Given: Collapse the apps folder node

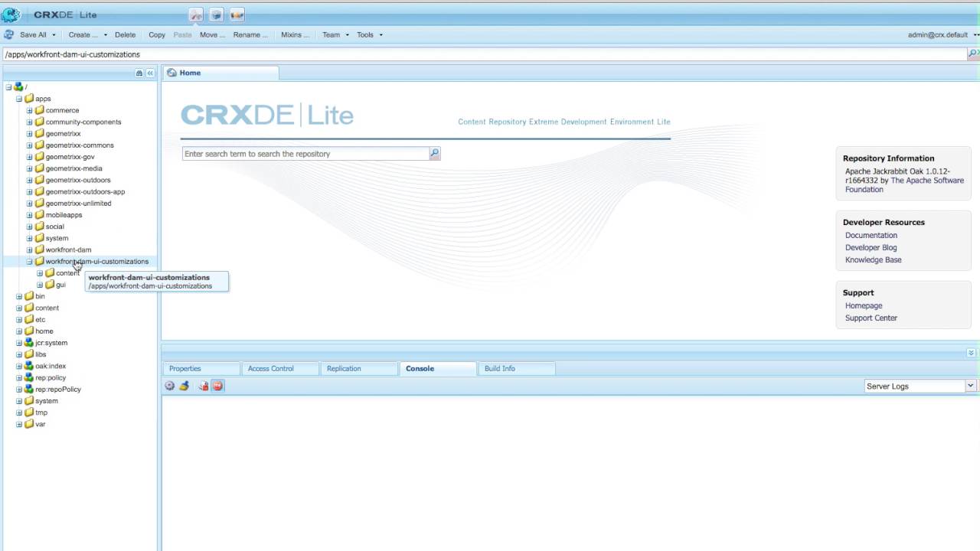Looking at the screenshot, I should [x=19, y=99].
